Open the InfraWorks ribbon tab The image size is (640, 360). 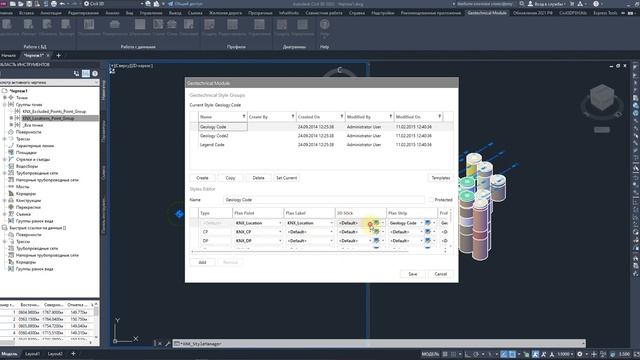[289, 13]
